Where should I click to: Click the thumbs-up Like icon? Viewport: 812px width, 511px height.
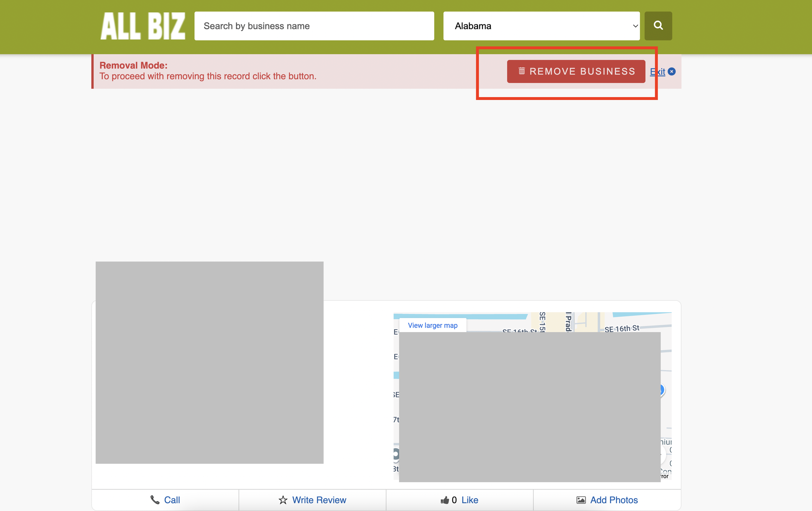444,500
